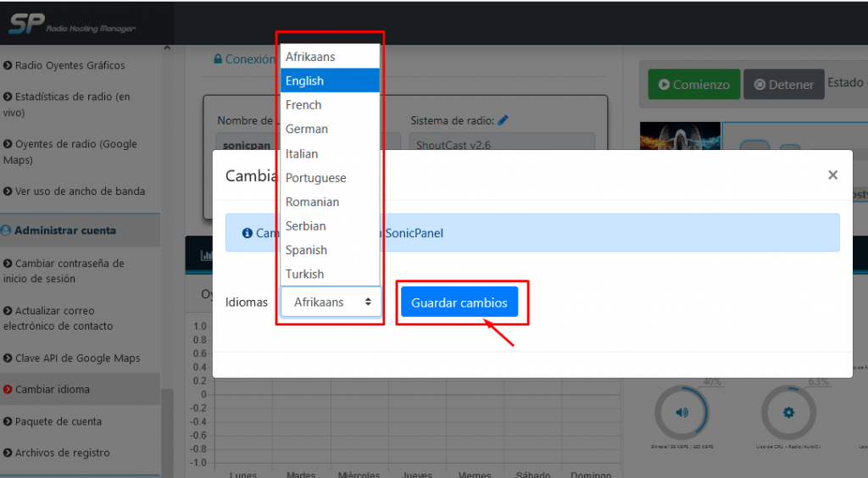Choose Serbian from the list
868x478 pixels.
click(x=330, y=225)
